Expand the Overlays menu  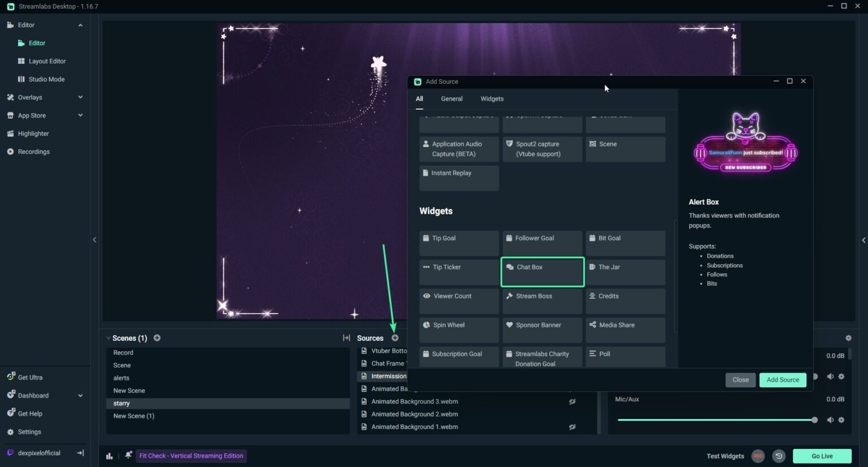[29, 97]
